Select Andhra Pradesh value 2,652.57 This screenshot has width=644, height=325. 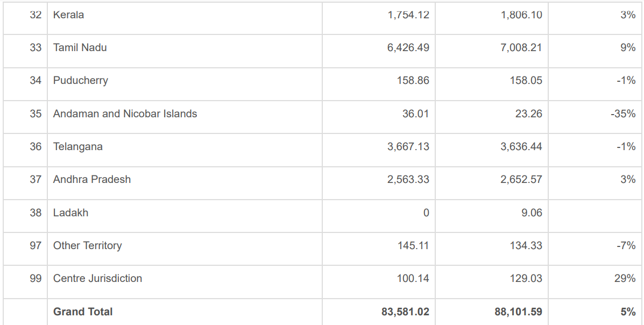tap(521, 179)
